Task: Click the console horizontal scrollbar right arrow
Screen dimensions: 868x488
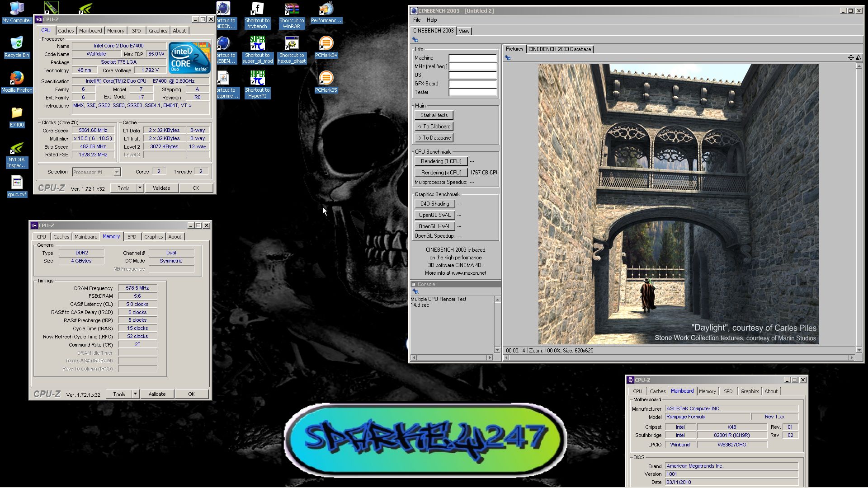Action: (x=490, y=357)
